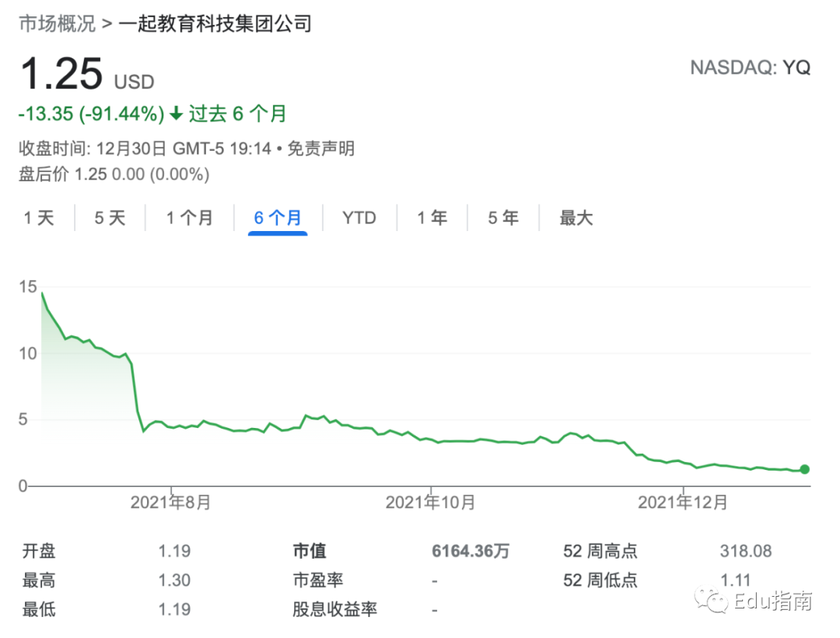Click the 一起教育科技集团公司 company title
Viewport: 840px width, 638px height.
tap(215, 23)
